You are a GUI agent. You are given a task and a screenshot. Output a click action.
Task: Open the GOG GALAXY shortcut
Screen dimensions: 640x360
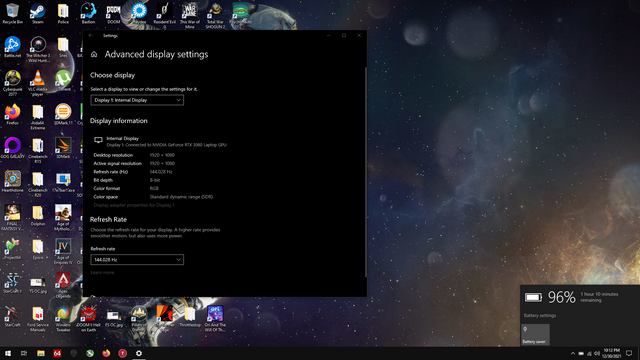(x=13, y=148)
